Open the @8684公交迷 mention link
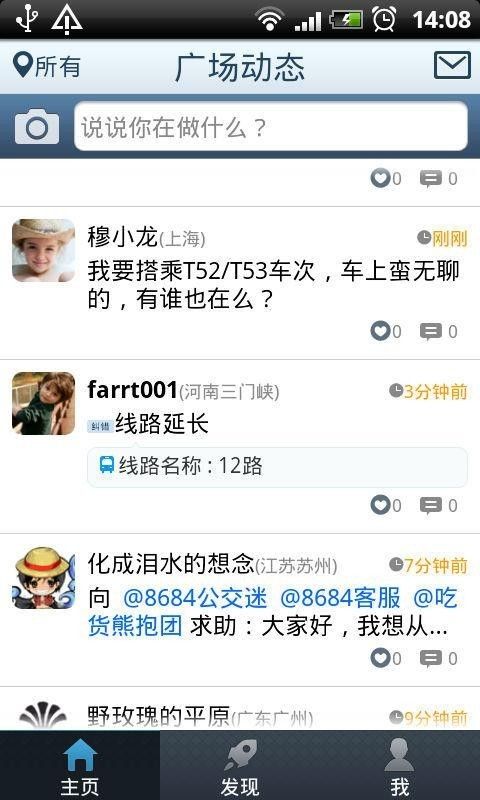The width and height of the screenshot is (480, 800). coord(195,598)
